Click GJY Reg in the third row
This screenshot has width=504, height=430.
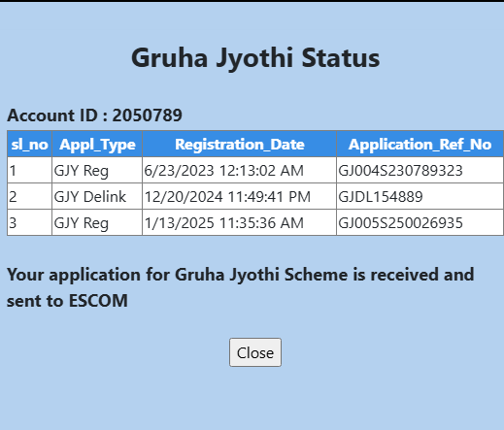click(x=81, y=223)
